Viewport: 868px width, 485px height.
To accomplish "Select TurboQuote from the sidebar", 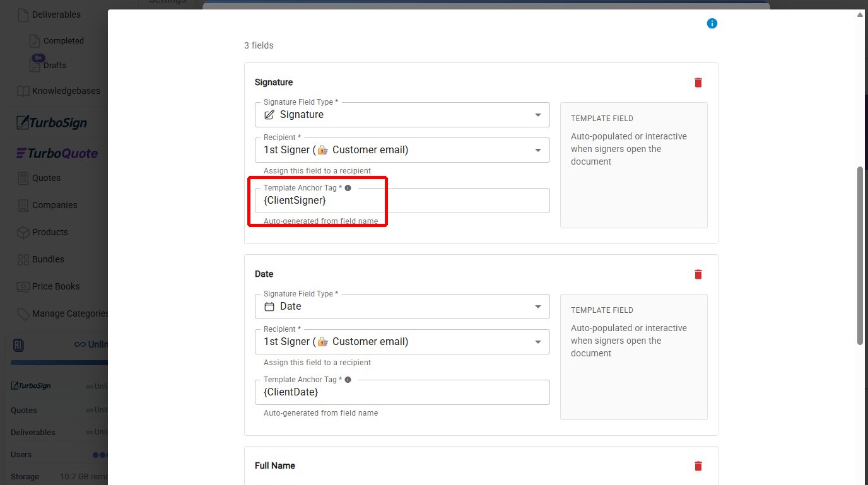I will (x=56, y=153).
